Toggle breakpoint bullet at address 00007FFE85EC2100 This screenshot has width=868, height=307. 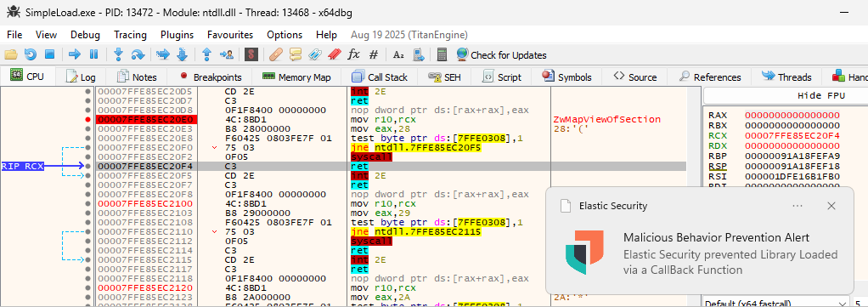[88, 204]
